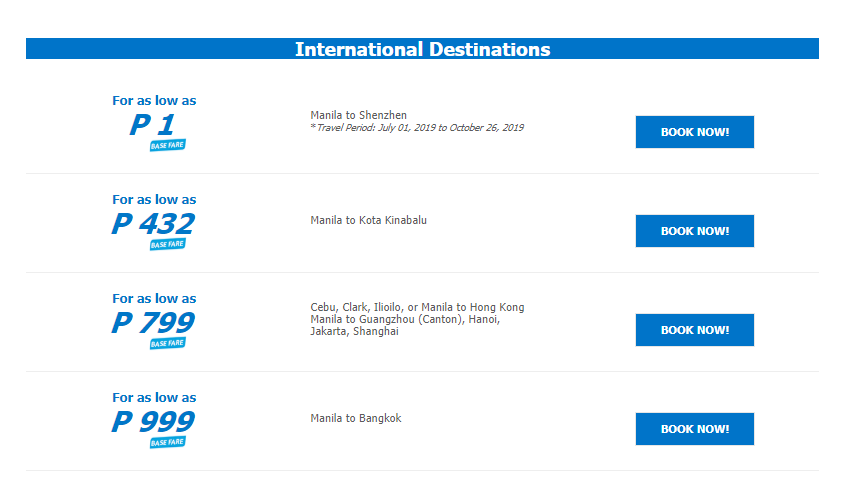
Task: Click the Travel Period July to October note
Action: coord(417,128)
